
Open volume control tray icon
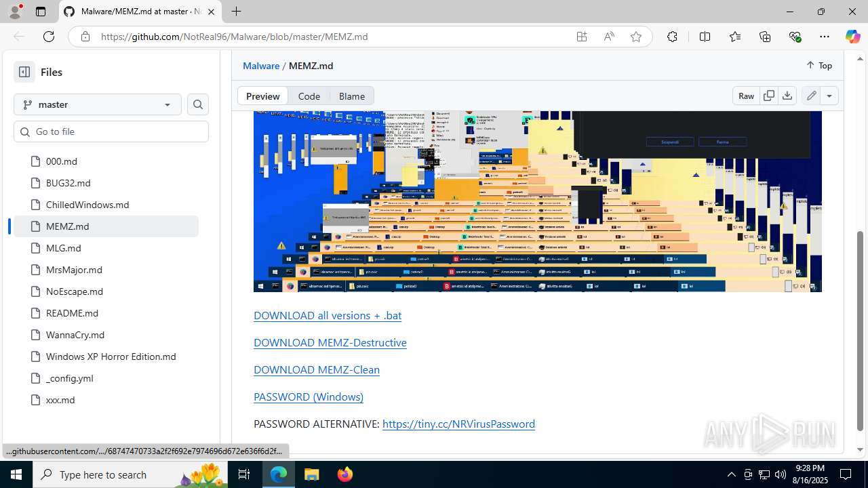pyautogui.click(x=781, y=474)
